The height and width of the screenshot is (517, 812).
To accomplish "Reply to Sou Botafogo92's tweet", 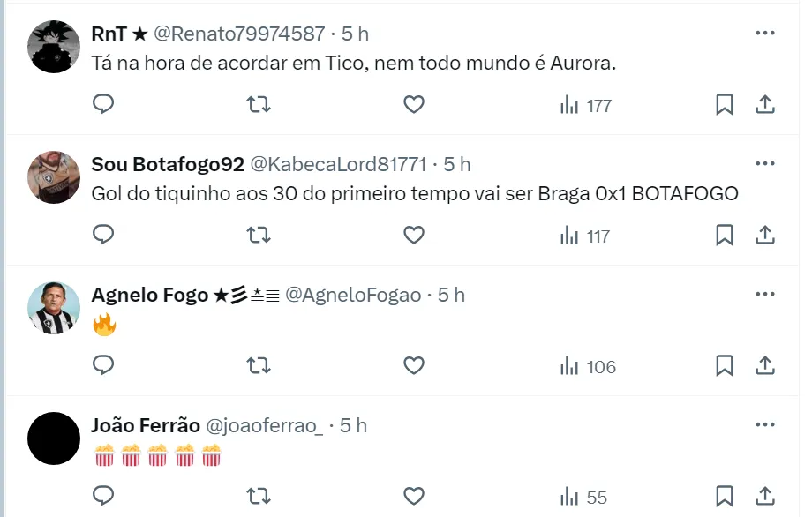I will coord(103,236).
